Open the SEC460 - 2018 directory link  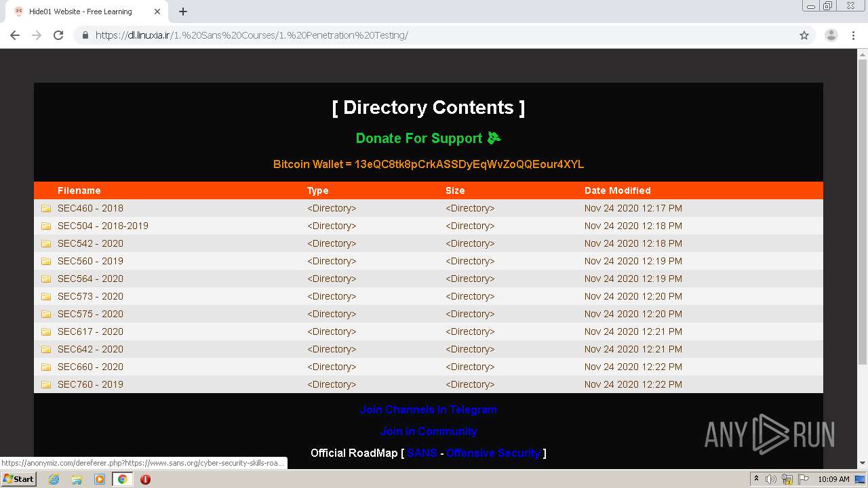tap(90, 208)
